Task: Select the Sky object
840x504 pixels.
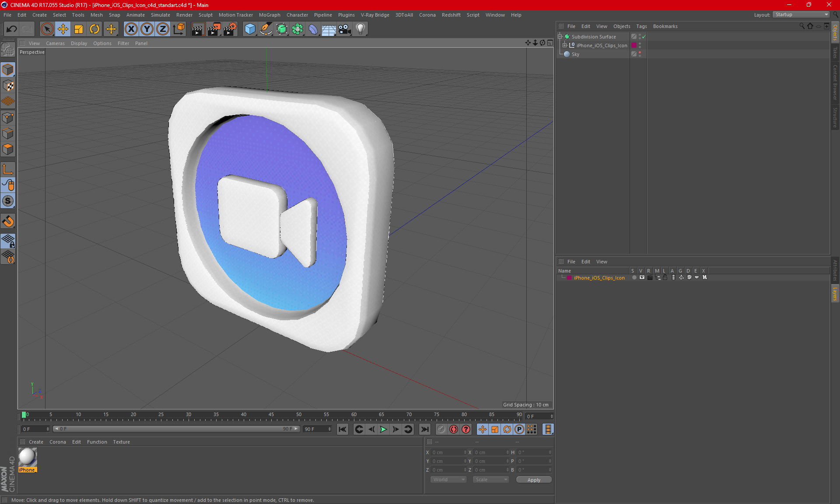Action: (575, 54)
